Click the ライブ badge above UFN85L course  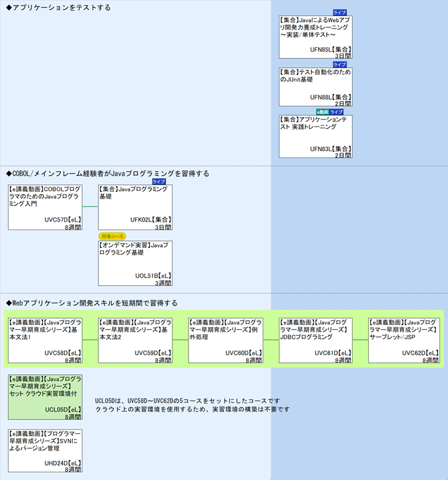[x=340, y=12]
